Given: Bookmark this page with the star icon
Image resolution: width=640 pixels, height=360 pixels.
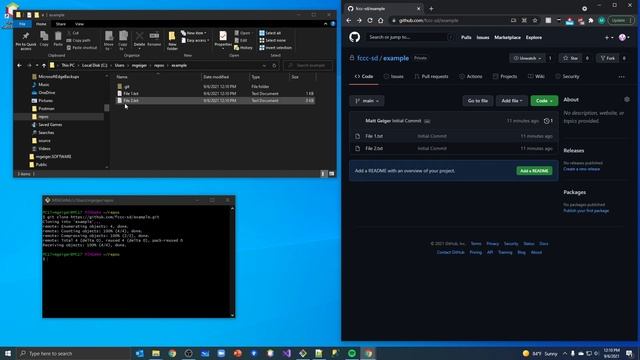Looking at the screenshot, I should (535, 20).
